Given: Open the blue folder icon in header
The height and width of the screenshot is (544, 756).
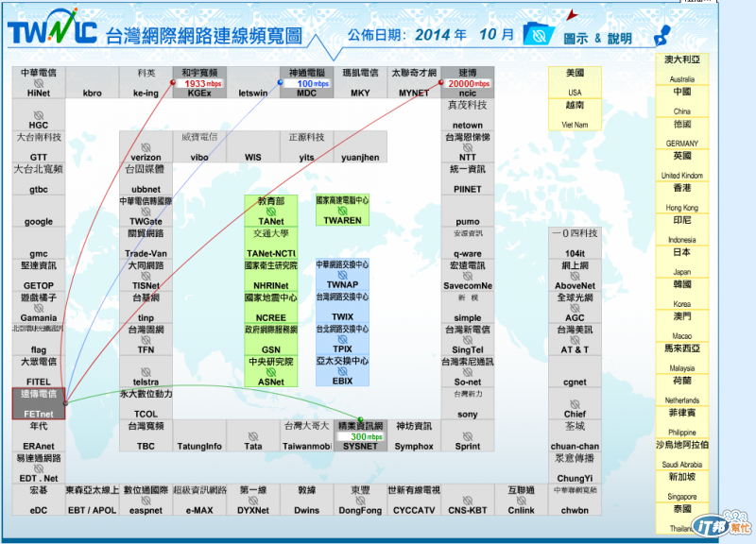Looking at the screenshot, I should click(539, 33).
